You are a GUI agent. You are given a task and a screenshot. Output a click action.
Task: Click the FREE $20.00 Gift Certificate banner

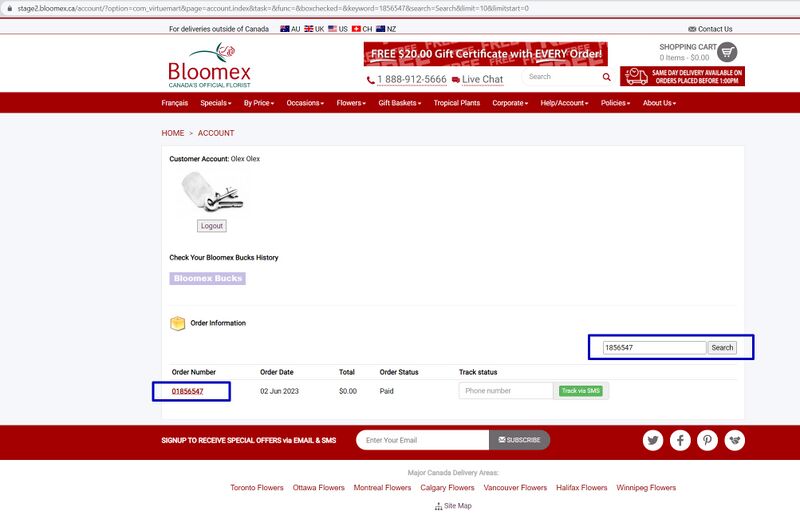[486, 54]
